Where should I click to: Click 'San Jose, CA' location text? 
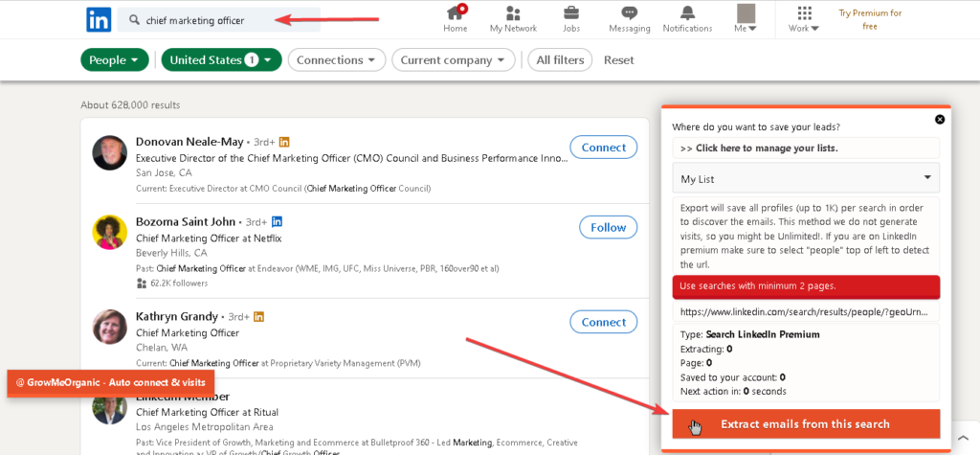164,172
